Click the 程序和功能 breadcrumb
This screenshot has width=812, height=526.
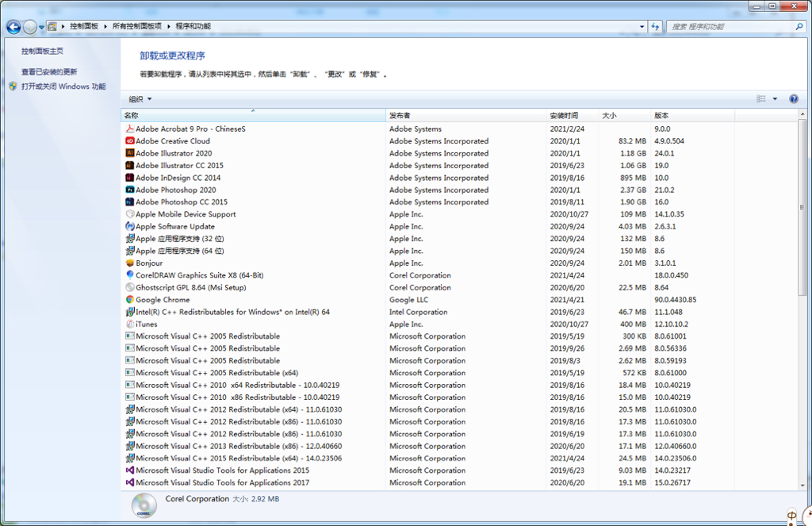[x=193, y=26]
